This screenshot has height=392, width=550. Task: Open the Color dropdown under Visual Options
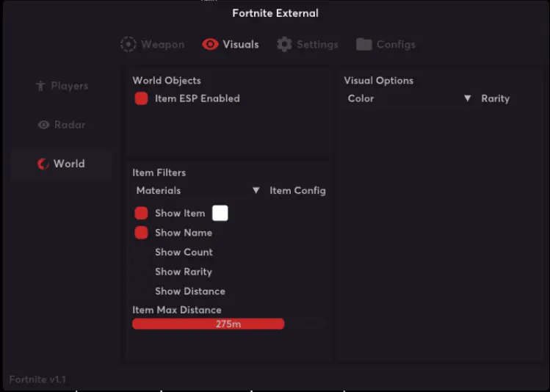[x=409, y=98]
